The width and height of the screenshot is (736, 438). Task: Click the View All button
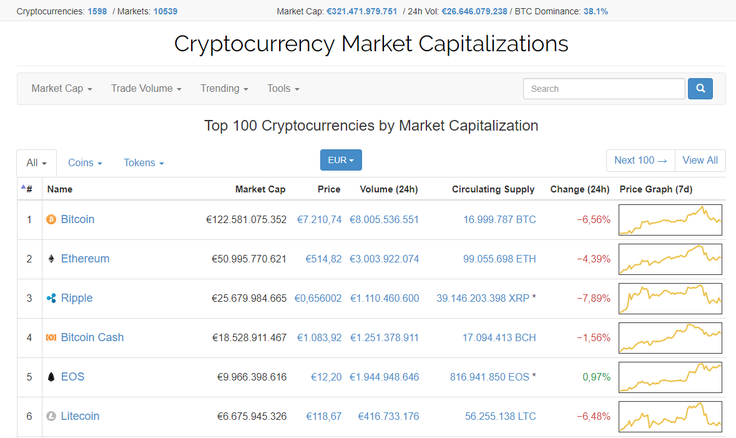[x=700, y=161]
